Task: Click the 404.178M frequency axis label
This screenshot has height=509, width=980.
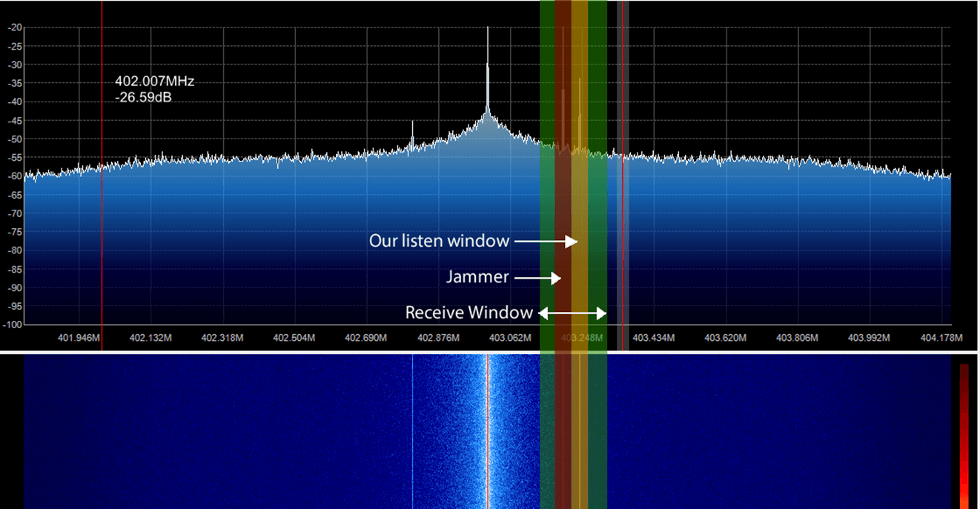Action: [x=941, y=338]
